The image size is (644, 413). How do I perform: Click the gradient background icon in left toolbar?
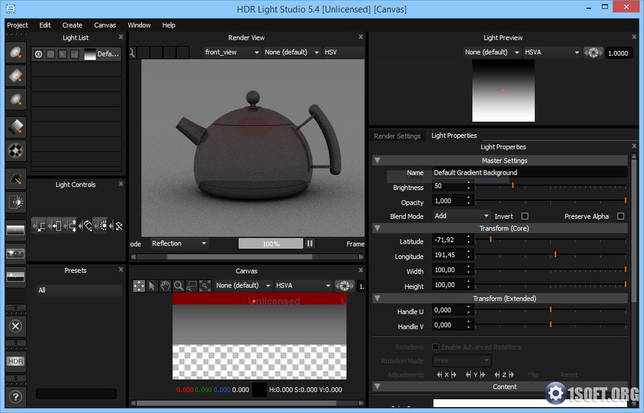pos(16,230)
